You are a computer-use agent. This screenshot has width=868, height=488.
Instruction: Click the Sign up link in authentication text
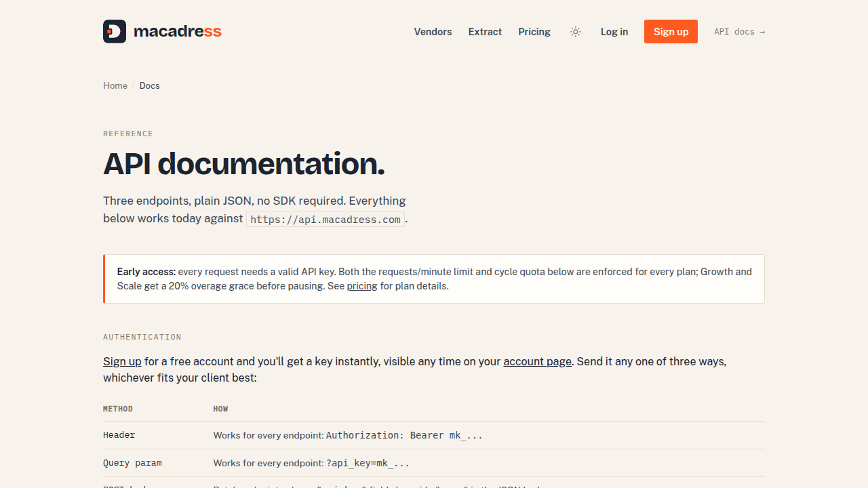[122, 361]
